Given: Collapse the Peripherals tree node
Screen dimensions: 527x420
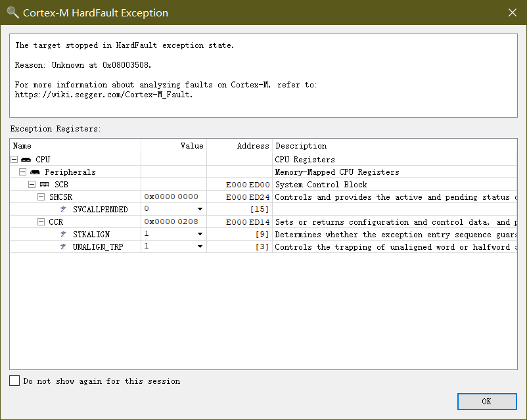Looking at the screenshot, I should click(x=22, y=172).
